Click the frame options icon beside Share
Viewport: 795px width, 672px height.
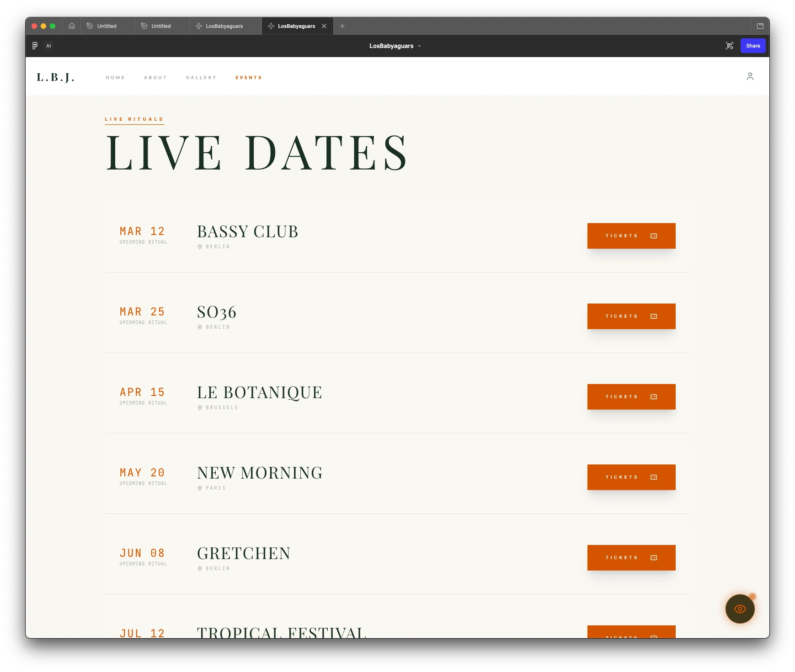coord(730,46)
